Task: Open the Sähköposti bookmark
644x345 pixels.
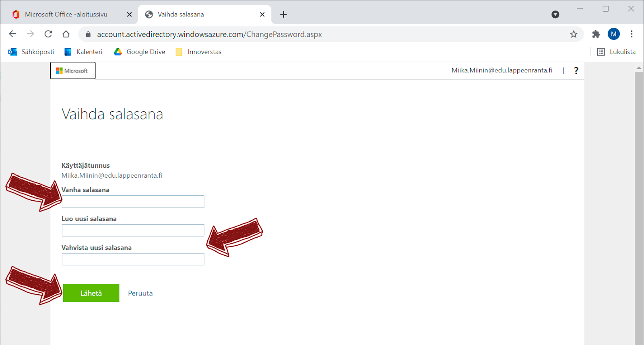Action: click(31, 52)
